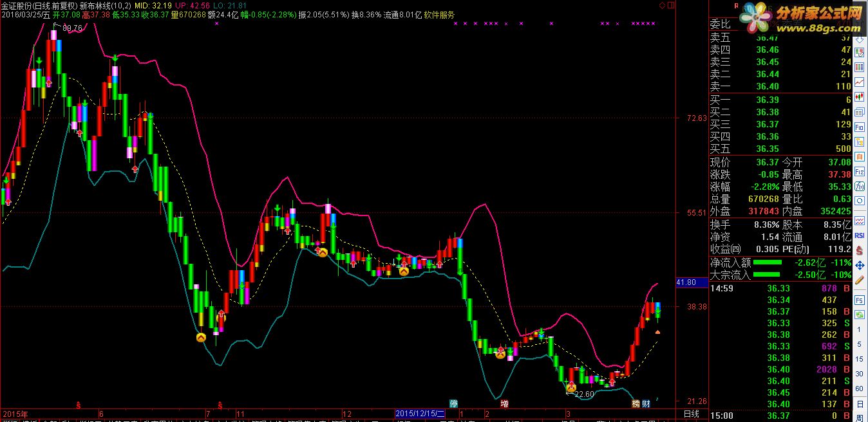
Task: Click the 卖五 ask row at 36.47
Action: tap(780, 38)
